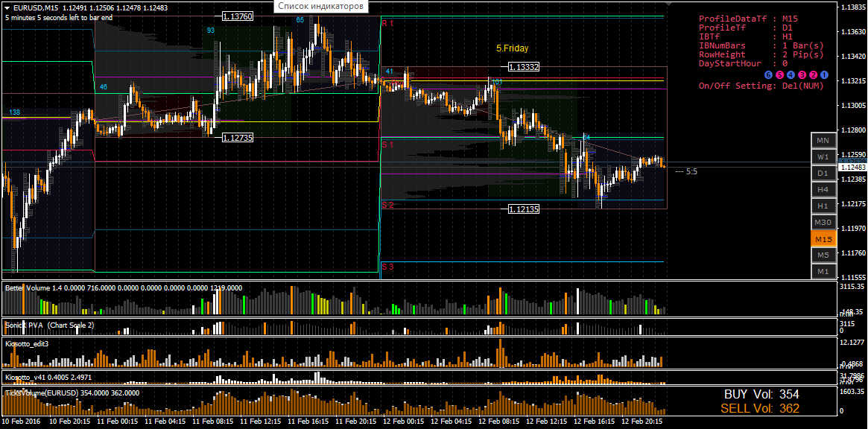
Task: Click the Better Volume 1.4 indicator label
Action: [124, 287]
